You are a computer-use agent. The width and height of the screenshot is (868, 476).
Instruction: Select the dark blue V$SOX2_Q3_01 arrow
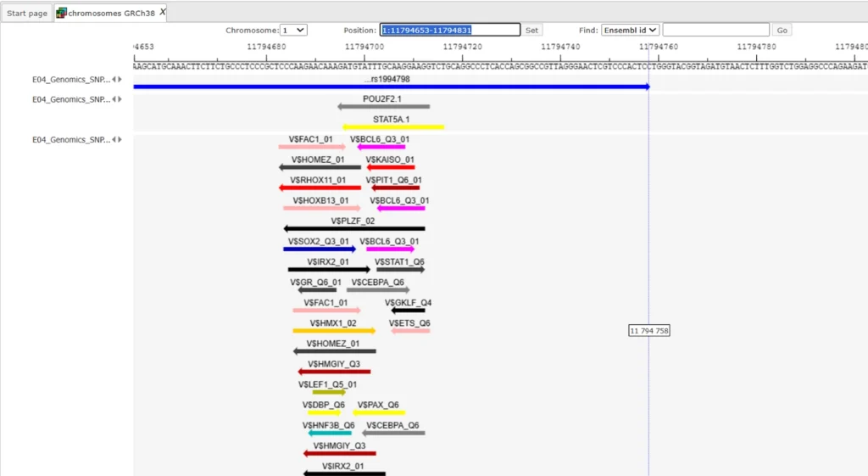[319, 249]
